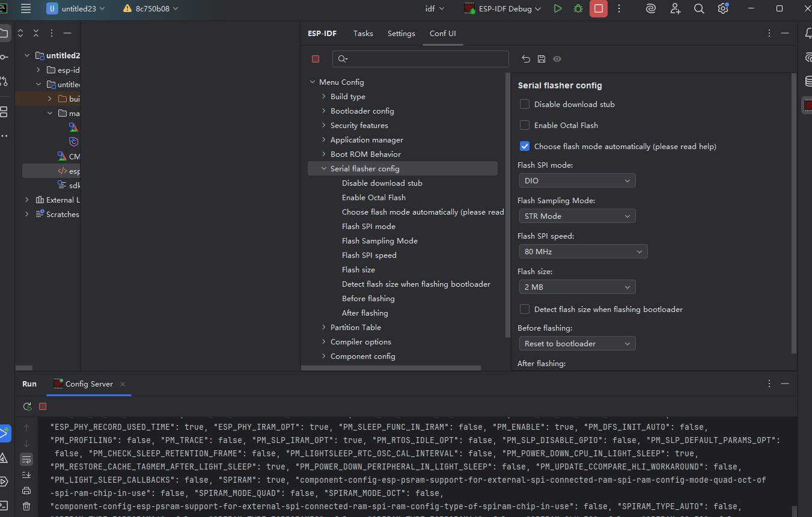
Task: Open the ESP-IDF Debug run configuration selector
Action: [x=503, y=8]
